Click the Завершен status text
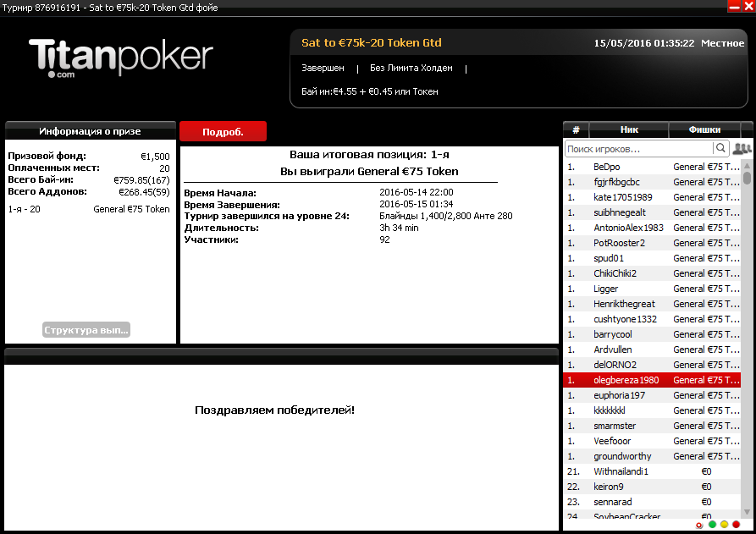 (x=323, y=68)
